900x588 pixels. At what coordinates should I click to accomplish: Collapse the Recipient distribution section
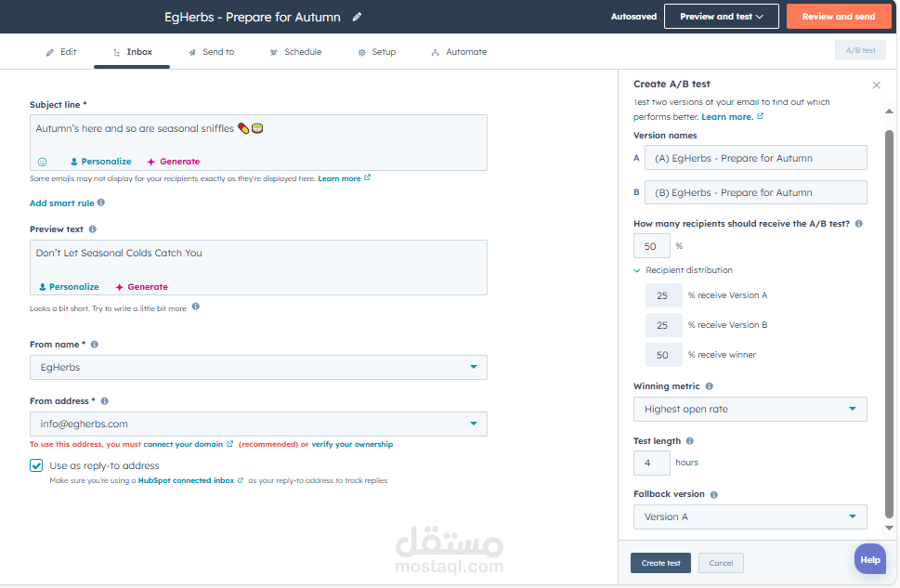pyautogui.click(x=683, y=270)
